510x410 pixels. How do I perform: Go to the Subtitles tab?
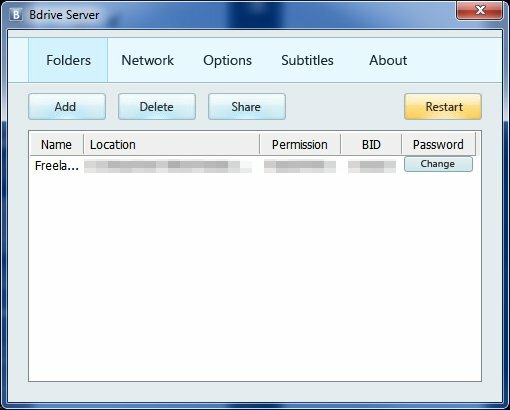[307, 60]
